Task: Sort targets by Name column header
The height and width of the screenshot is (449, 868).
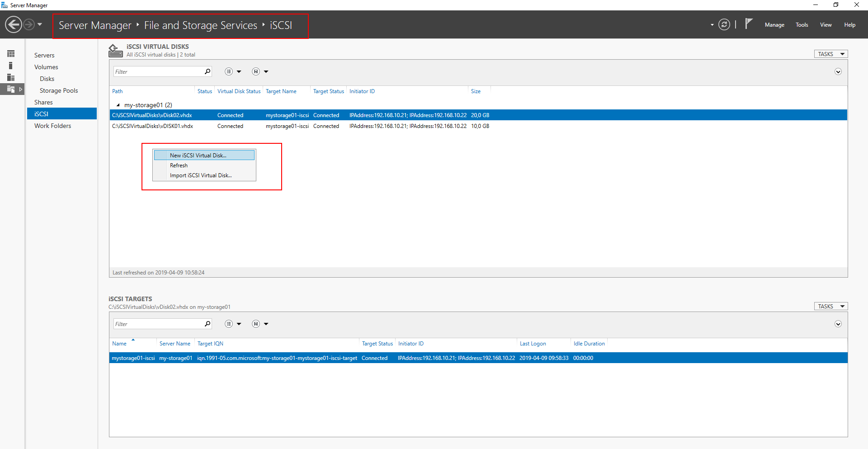Action: point(119,344)
